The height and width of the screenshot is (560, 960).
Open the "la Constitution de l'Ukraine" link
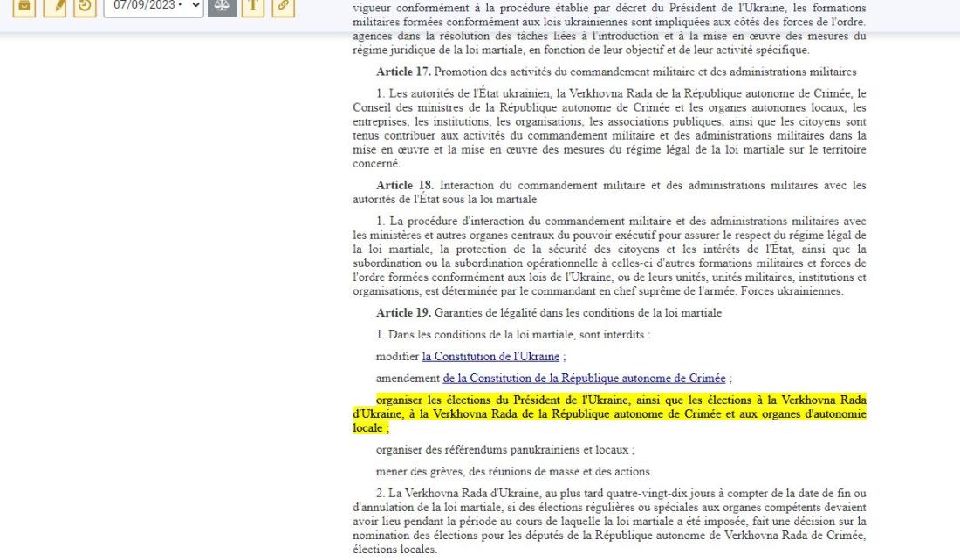point(491,356)
